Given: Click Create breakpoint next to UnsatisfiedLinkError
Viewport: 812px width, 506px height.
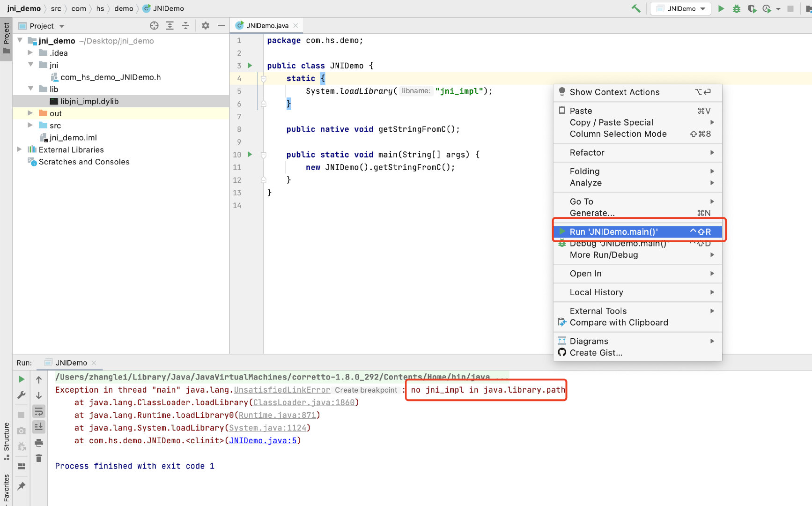Looking at the screenshot, I should [x=366, y=389].
